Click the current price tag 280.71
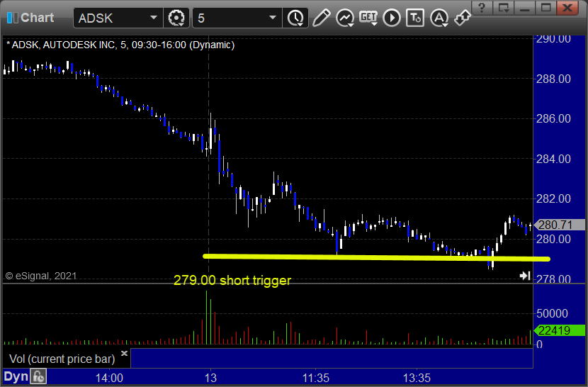 click(x=559, y=225)
